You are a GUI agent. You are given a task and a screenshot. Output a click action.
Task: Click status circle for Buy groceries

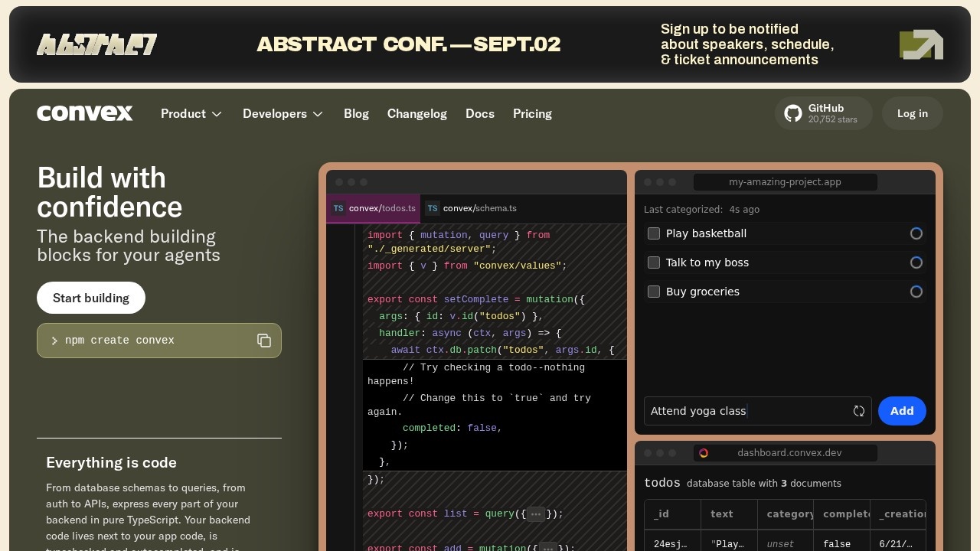(x=916, y=292)
